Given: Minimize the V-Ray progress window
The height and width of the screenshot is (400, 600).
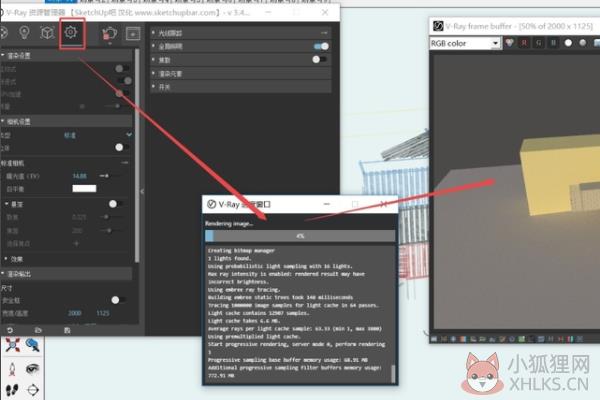Looking at the screenshot, I should coord(326,204).
